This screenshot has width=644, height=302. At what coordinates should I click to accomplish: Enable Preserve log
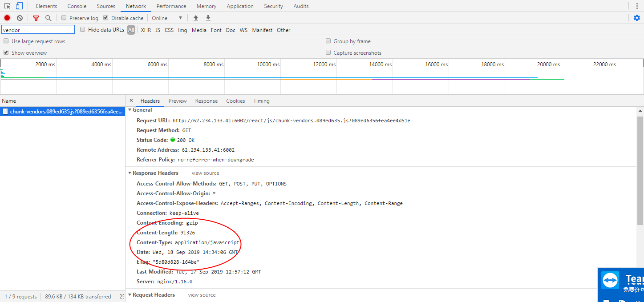pyautogui.click(x=64, y=18)
